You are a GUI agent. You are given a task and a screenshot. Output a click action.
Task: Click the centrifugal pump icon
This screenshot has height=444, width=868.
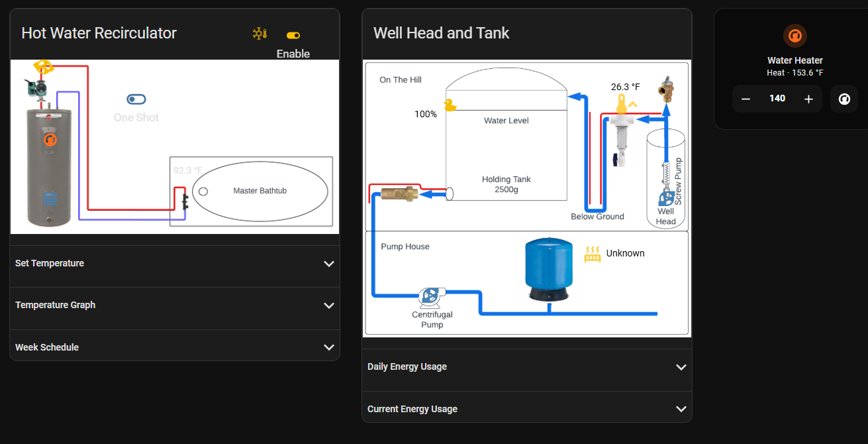point(430,296)
